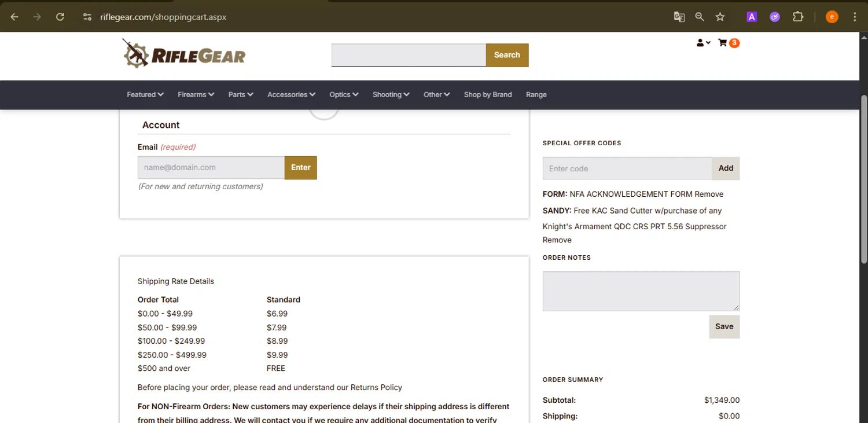This screenshot has height=423, width=868.
Task: Click the Search button
Action: [x=507, y=55]
